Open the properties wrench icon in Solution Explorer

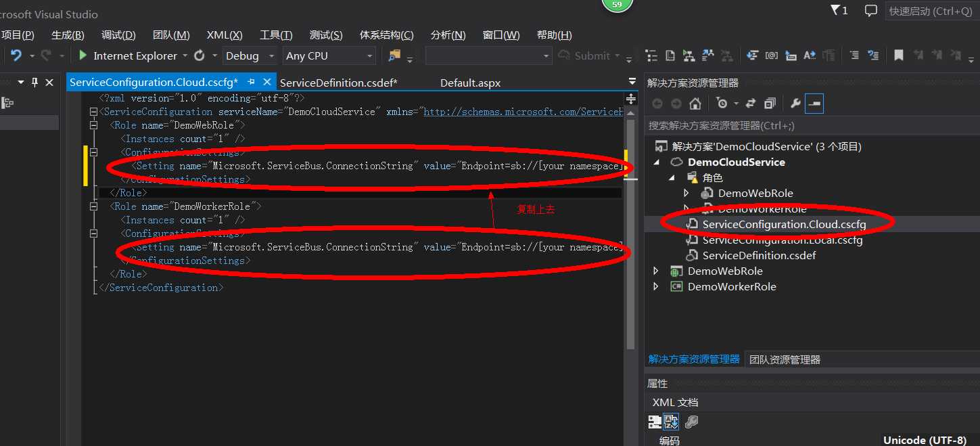coord(795,104)
